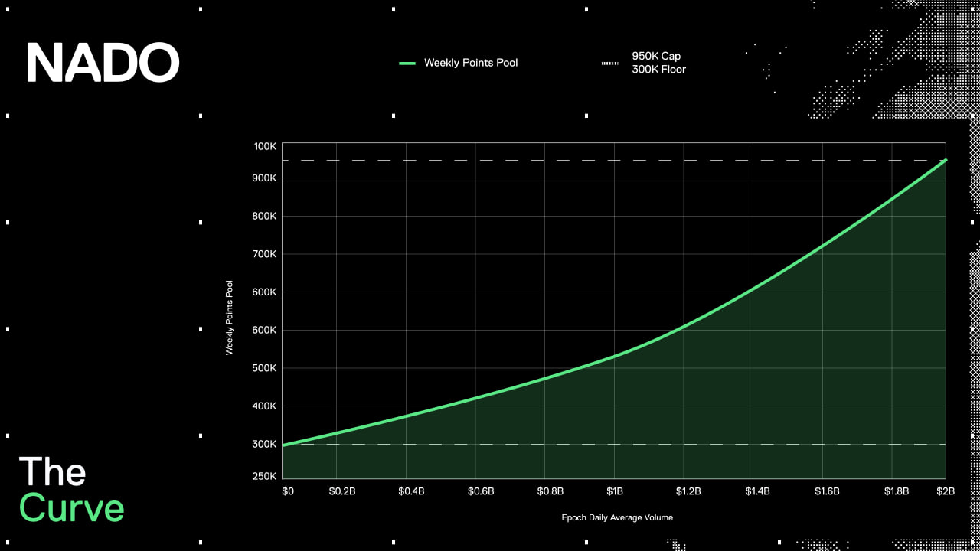Click the curve start point at $0

point(283,445)
